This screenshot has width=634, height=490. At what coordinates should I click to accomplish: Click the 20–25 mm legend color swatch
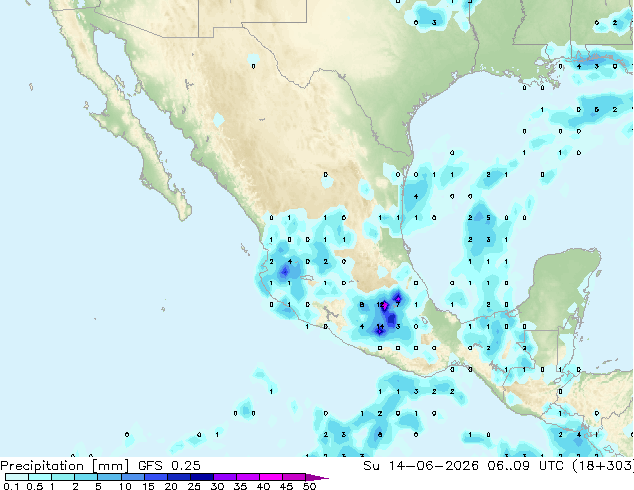178,477
